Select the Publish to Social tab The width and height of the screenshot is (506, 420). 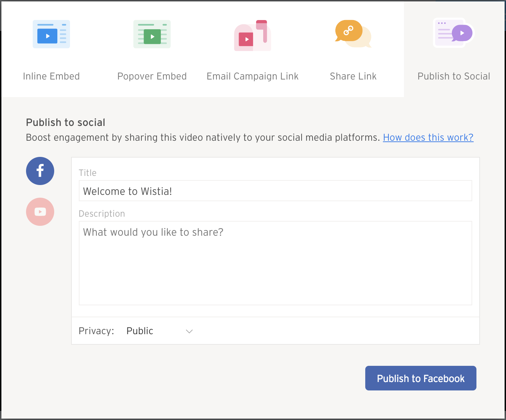(454, 49)
